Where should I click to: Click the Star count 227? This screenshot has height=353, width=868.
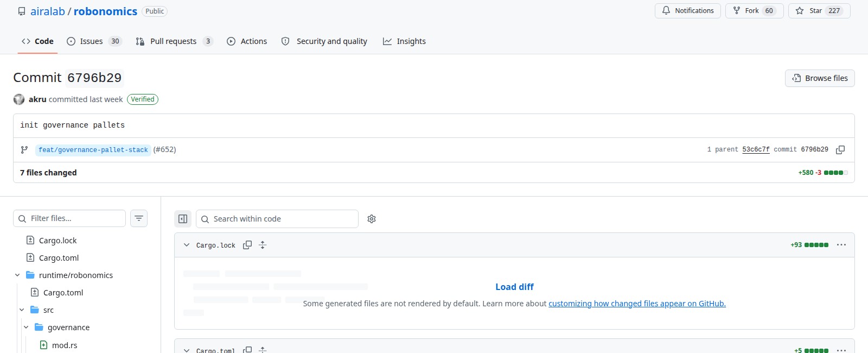click(x=834, y=11)
